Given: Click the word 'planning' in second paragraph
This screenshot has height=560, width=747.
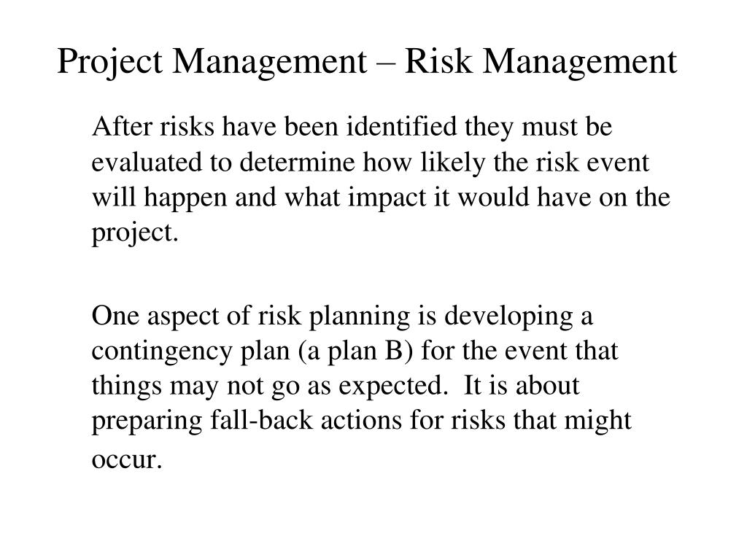Looking at the screenshot, I should tap(359, 317).
